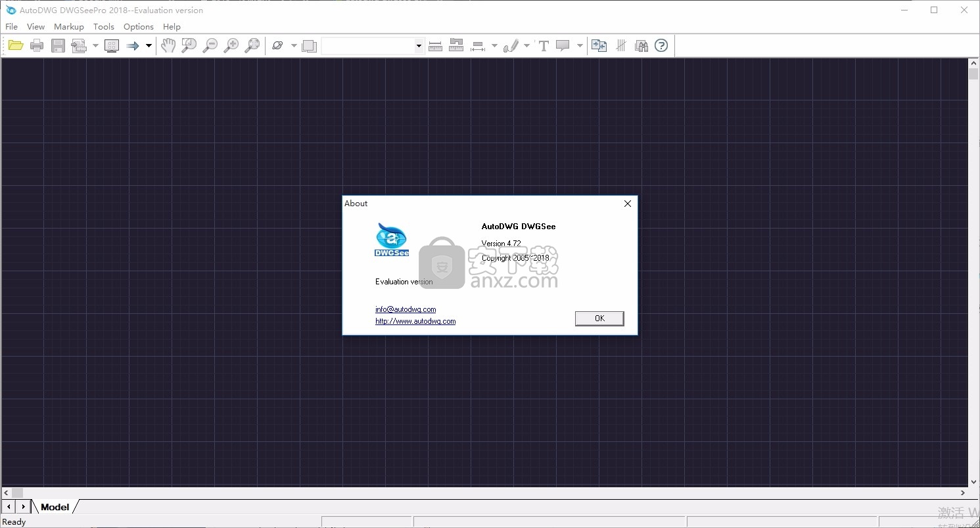The image size is (980, 528).
Task: Select the Text markup T tool
Action: [x=544, y=45]
